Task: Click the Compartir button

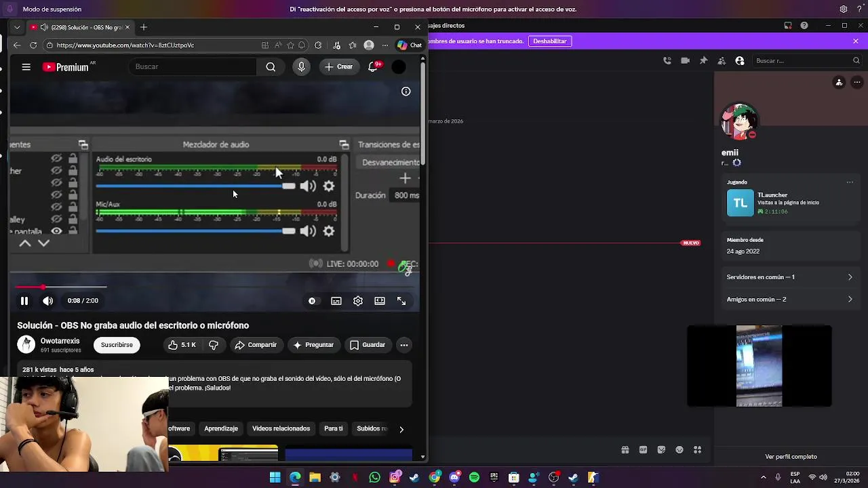Action: (256, 345)
